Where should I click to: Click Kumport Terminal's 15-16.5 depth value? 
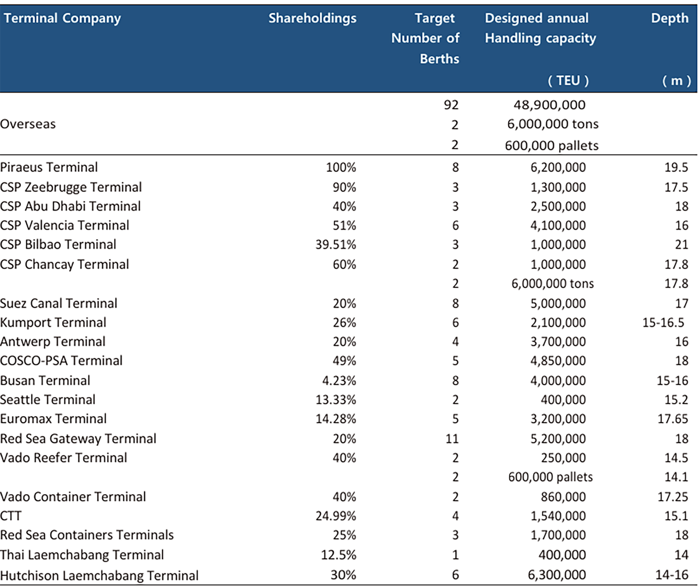(x=663, y=322)
